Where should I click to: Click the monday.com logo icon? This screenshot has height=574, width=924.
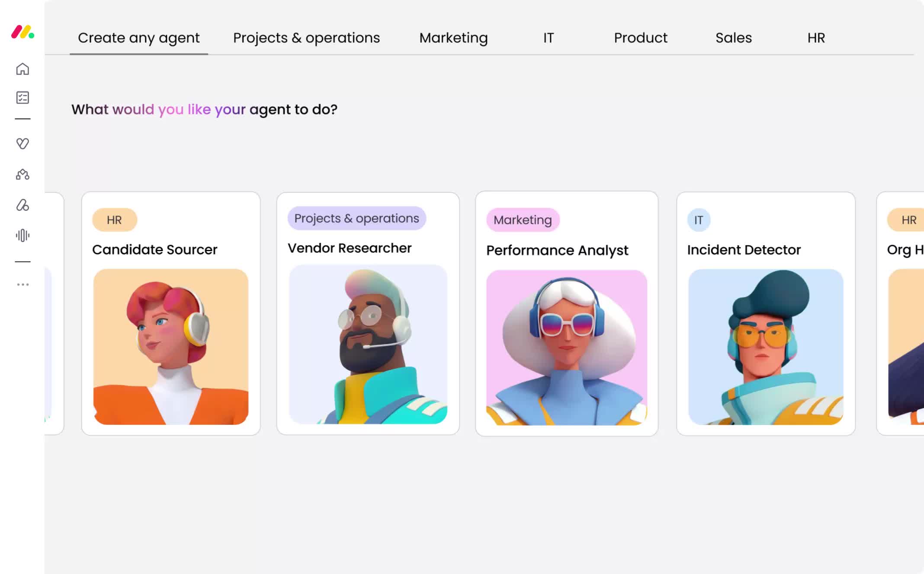click(x=22, y=32)
